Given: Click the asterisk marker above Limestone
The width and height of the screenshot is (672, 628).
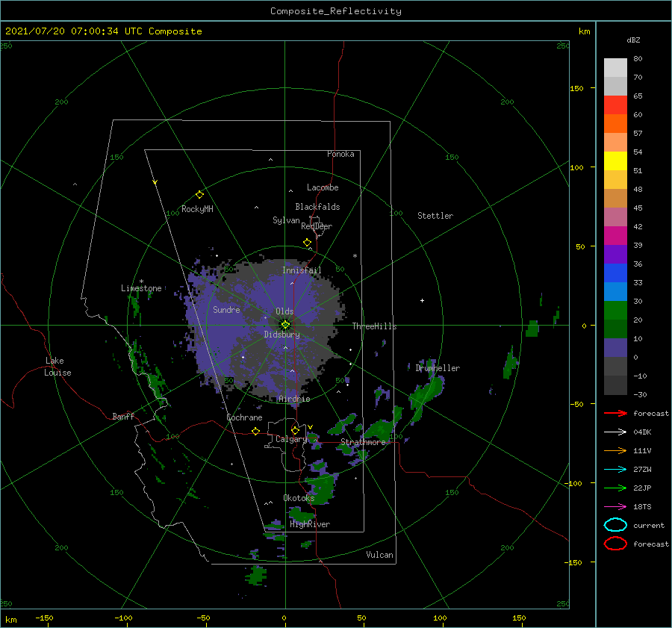Looking at the screenshot, I should click(x=141, y=282).
